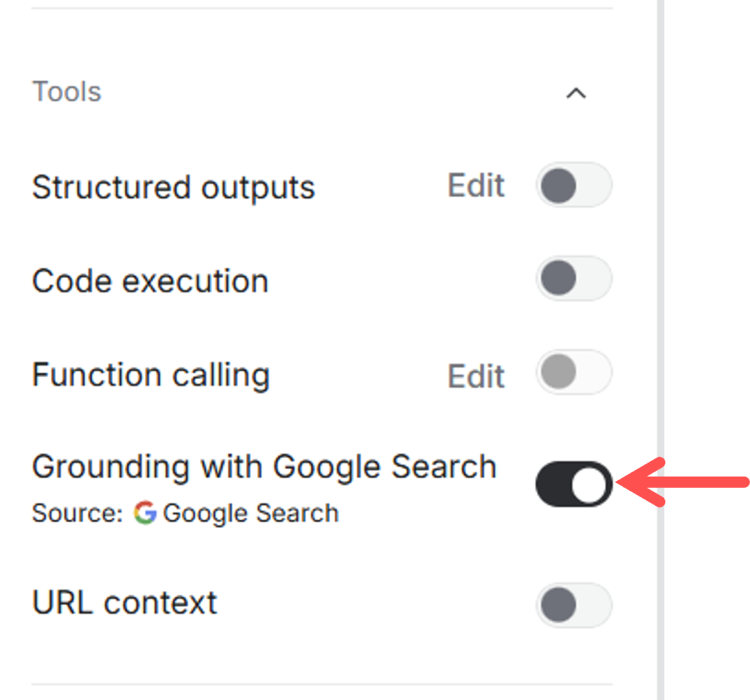Open Edit for Function calling
The image size is (750, 700).
pyautogui.click(x=476, y=376)
